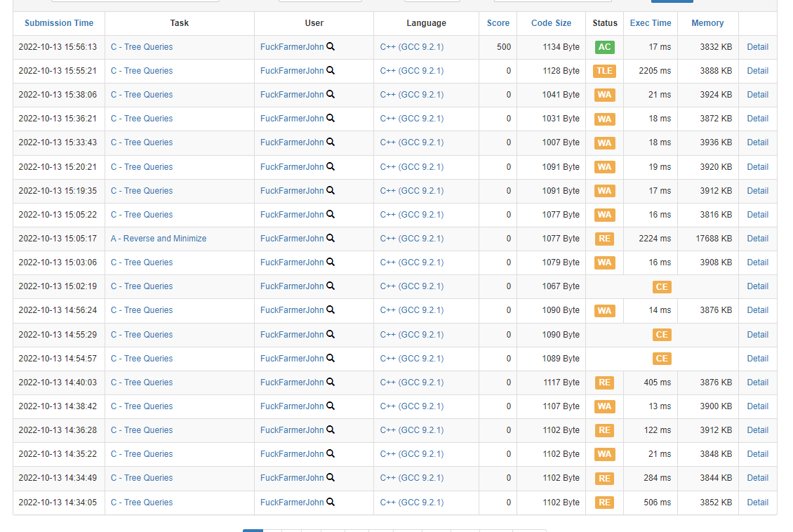Click WA badge in 14:38:42 row
Viewport: 793px width, 532px height.
604,406
